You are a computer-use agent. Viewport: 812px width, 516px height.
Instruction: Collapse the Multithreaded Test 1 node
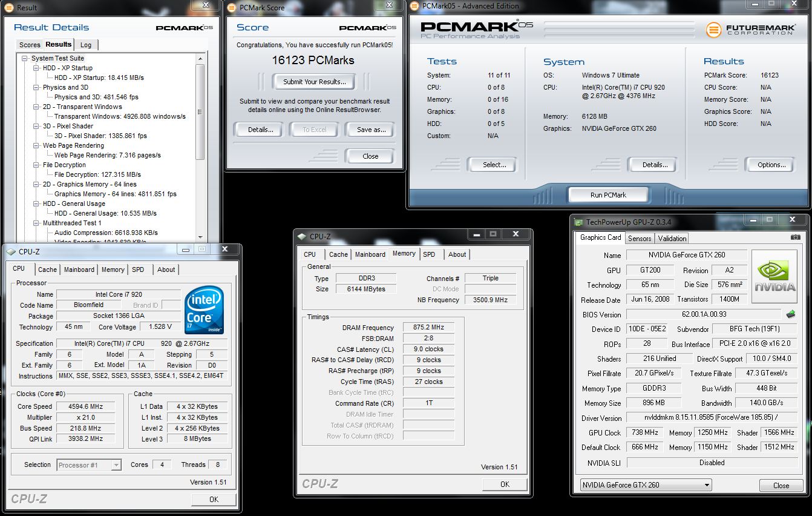click(36, 223)
